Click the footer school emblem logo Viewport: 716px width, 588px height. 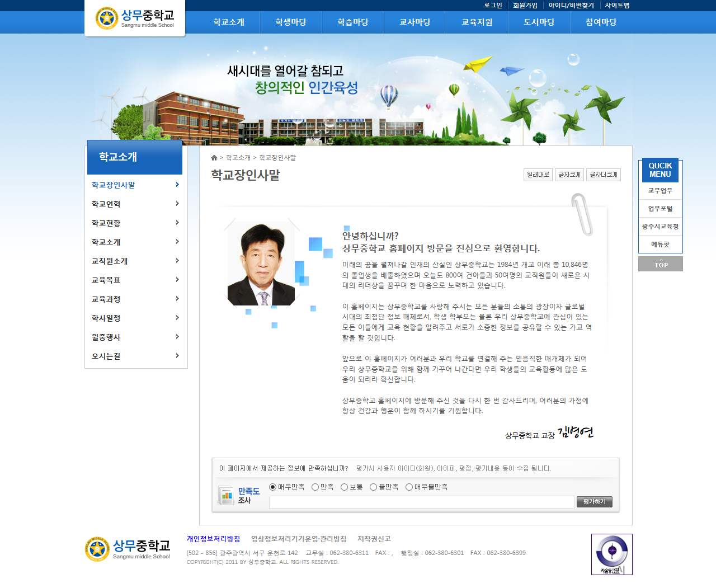tap(97, 549)
